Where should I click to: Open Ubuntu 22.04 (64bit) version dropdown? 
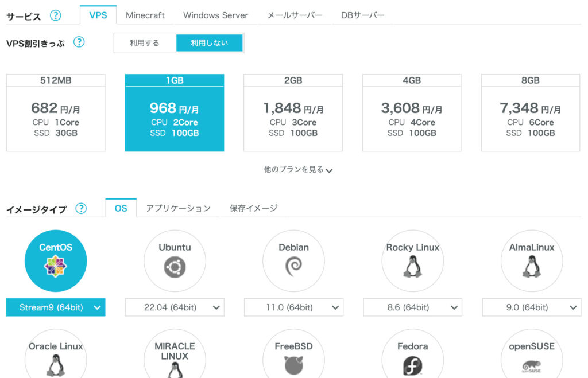point(175,307)
